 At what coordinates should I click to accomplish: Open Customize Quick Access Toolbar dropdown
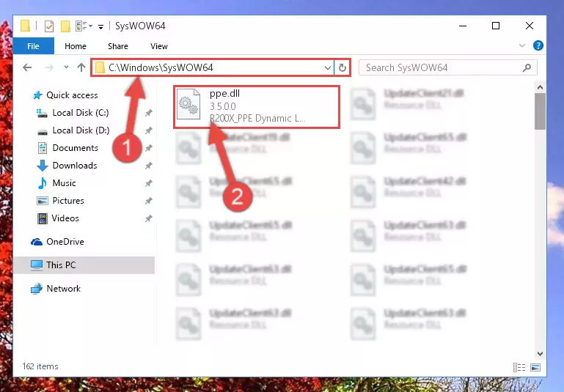pos(101,26)
